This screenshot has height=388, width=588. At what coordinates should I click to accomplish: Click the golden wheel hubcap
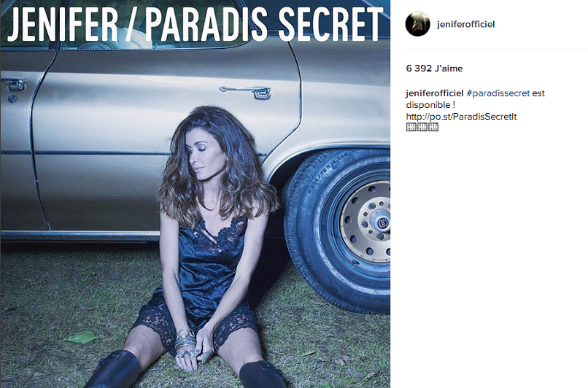[x=365, y=221]
